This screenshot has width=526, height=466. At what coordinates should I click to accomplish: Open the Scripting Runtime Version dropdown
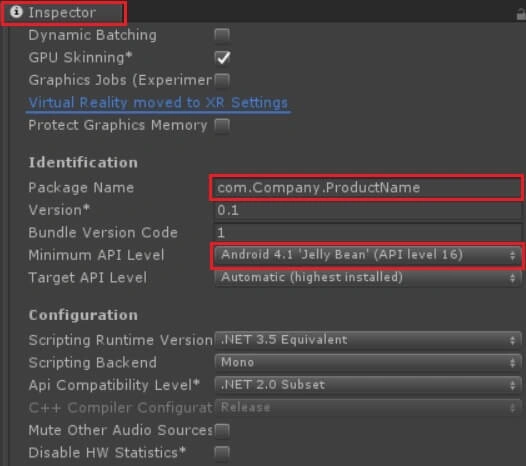(x=368, y=340)
